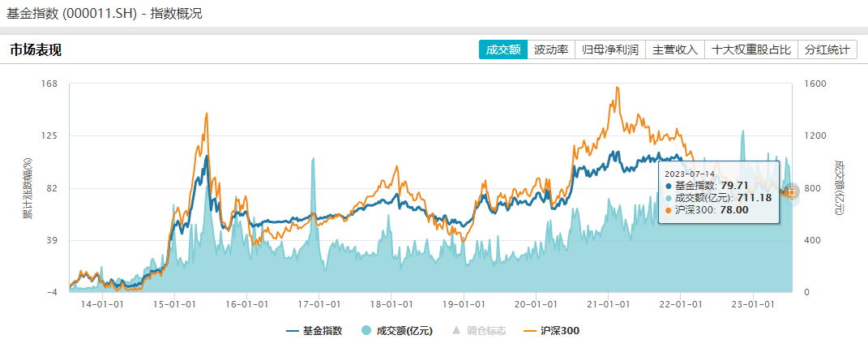
Task: Click the 17-01-01 x-axis label
Action: [318, 304]
